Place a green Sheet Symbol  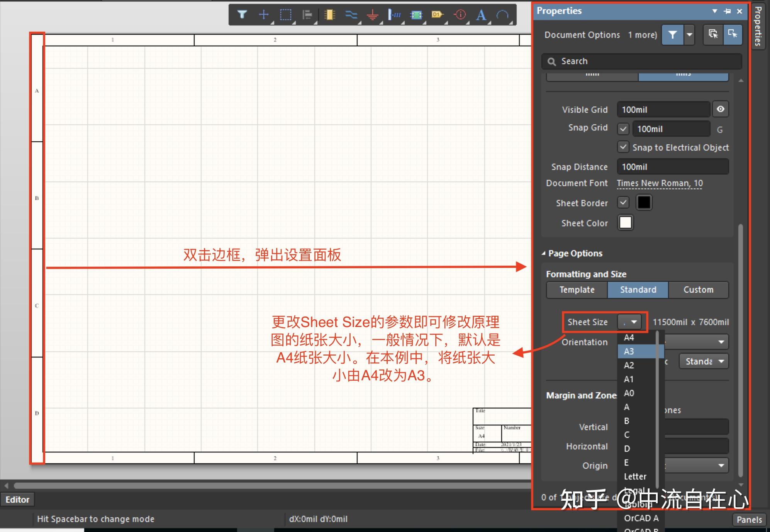pyautogui.click(x=416, y=15)
